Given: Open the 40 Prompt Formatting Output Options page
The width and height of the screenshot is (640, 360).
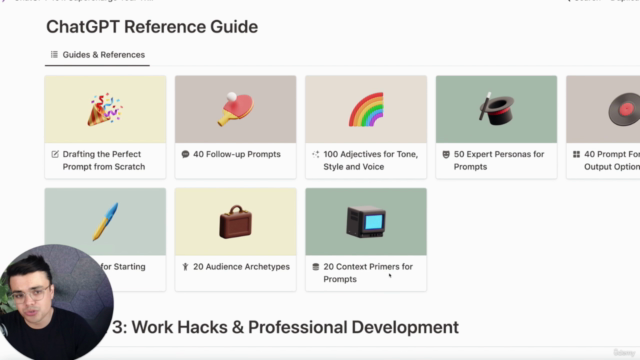Looking at the screenshot, I should 612,160.
